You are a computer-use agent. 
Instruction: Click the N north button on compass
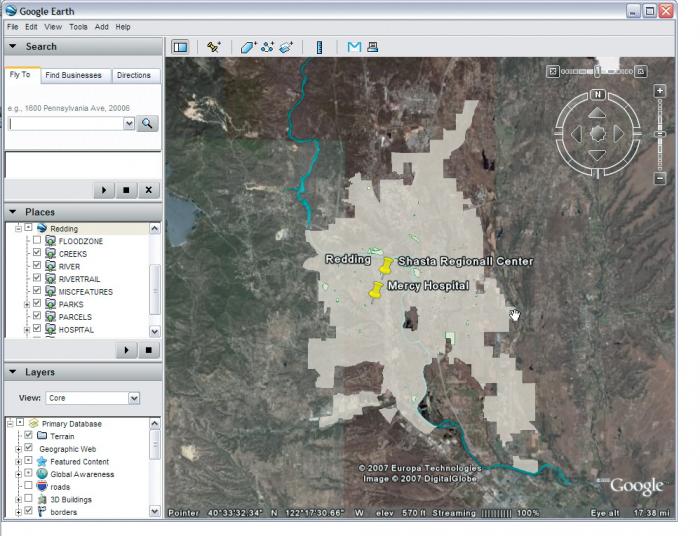(x=597, y=95)
